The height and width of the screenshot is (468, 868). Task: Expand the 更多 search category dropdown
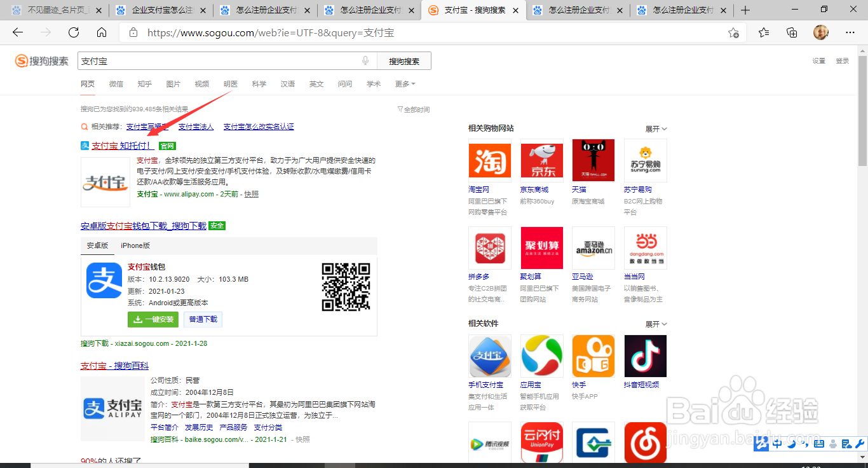[x=405, y=84]
